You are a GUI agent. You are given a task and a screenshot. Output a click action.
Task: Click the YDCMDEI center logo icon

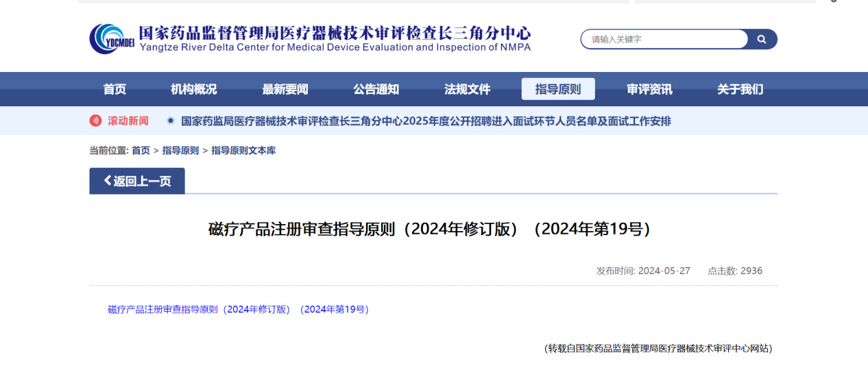click(x=111, y=38)
